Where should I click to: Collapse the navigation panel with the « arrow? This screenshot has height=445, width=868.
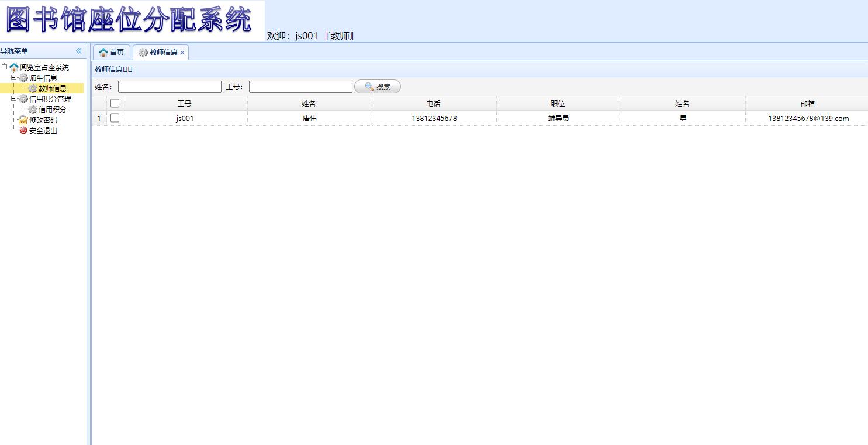pos(78,51)
